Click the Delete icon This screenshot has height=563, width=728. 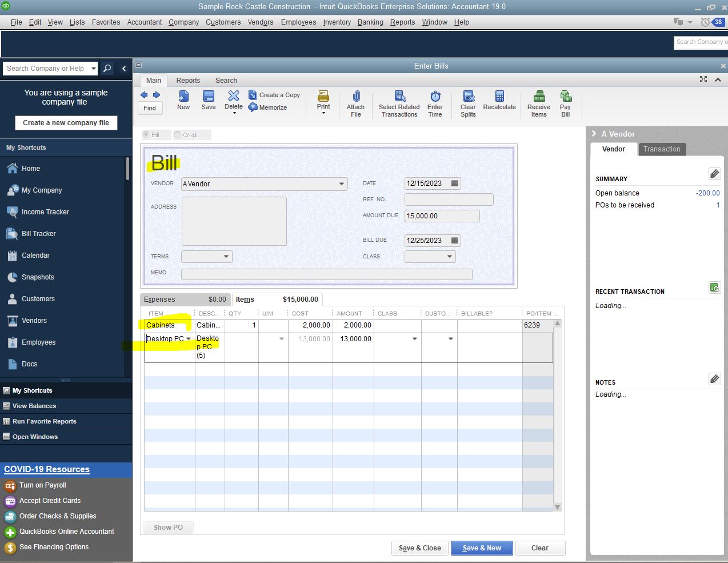(x=234, y=95)
